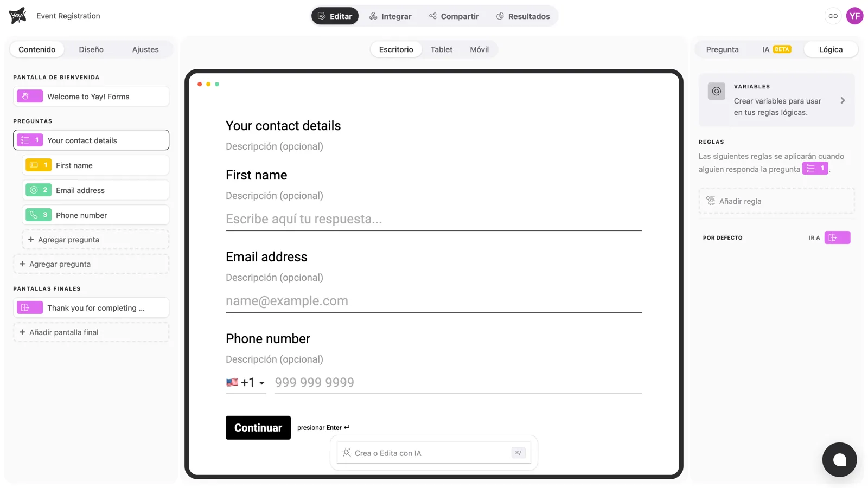868x488 pixels.
Task: Open the chat support bubble
Action: pos(839,460)
